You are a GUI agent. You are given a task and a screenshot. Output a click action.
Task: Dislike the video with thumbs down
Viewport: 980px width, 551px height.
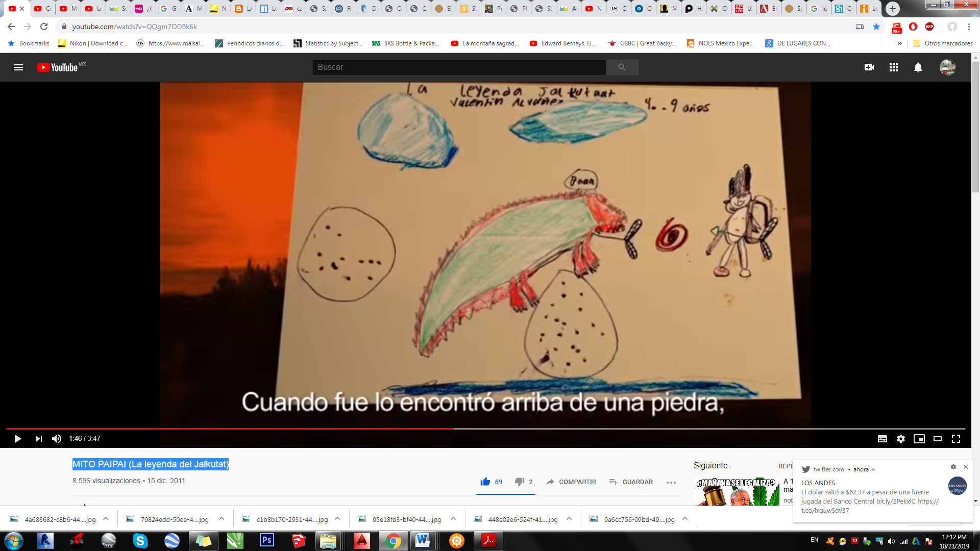pyautogui.click(x=520, y=482)
